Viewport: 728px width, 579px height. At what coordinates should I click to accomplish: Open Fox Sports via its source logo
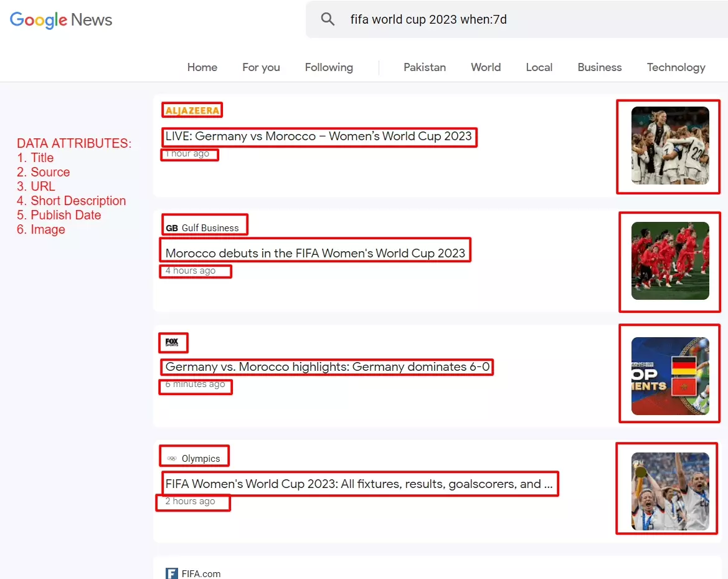173,342
